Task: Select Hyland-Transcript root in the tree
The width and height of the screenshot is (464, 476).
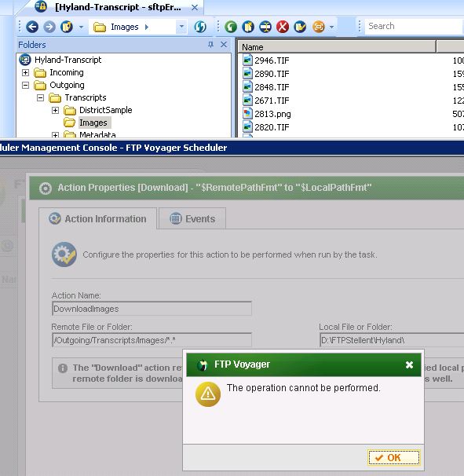Action: pos(68,60)
